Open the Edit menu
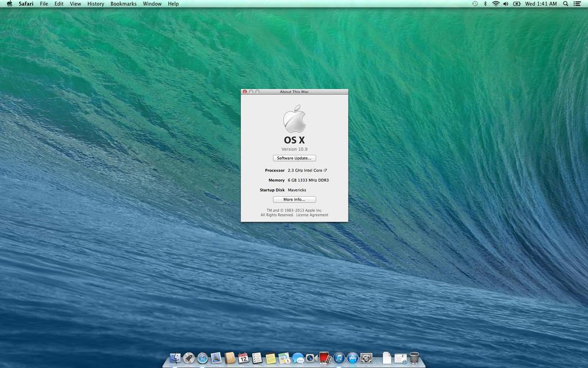 (59, 4)
